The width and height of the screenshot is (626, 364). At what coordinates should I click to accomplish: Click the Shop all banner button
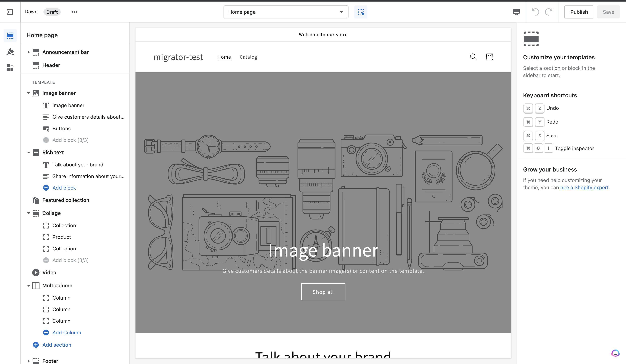click(x=323, y=292)
